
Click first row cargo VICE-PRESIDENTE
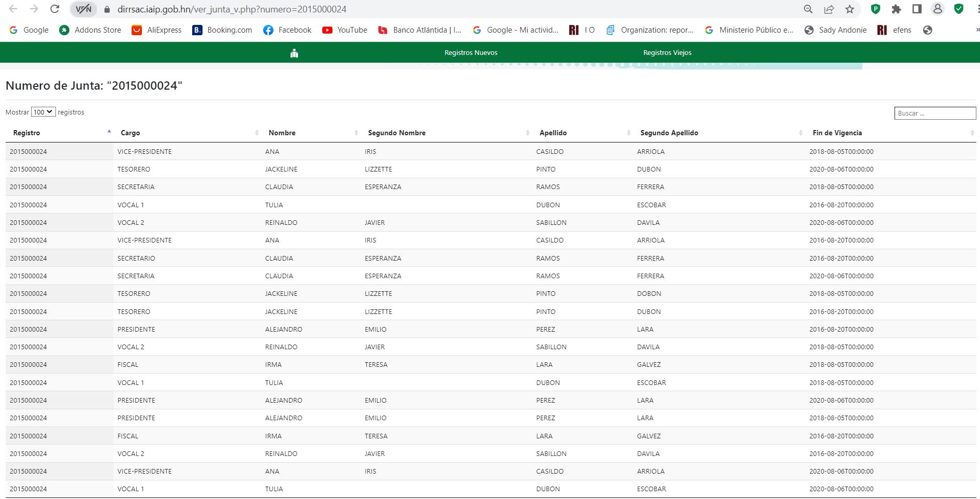[145, 152]
